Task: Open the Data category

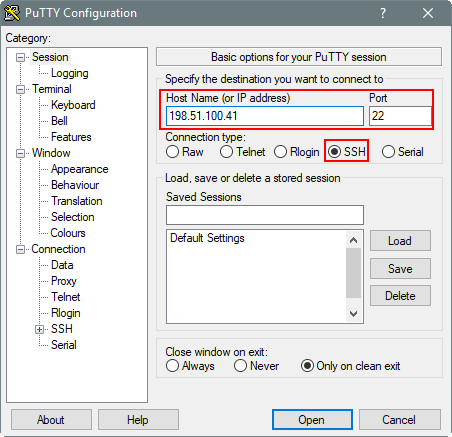Action: pyautogui.click(x=62, y=265)
